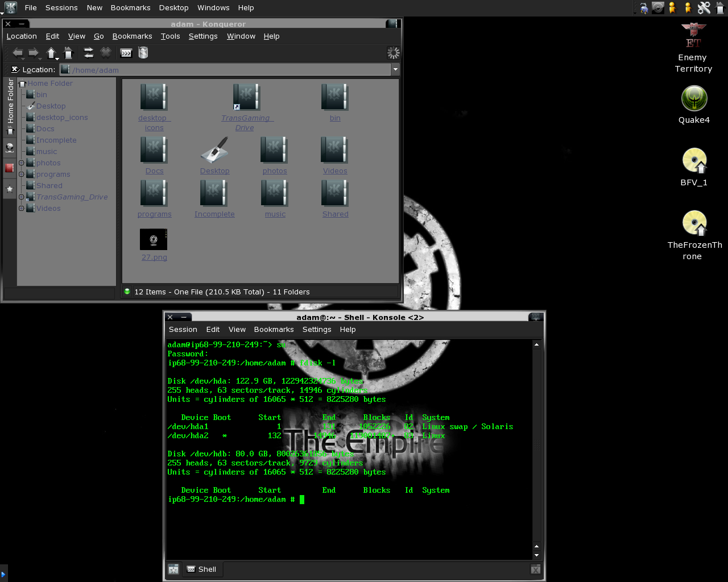Open the Location bar history dropdown
Screen dimensions: 728x582
coord(395,70)
